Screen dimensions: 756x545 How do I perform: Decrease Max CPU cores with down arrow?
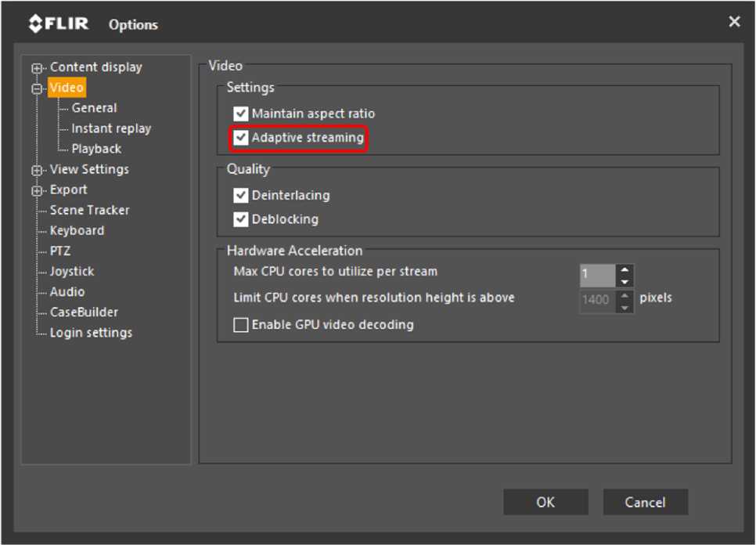[625, 281]
